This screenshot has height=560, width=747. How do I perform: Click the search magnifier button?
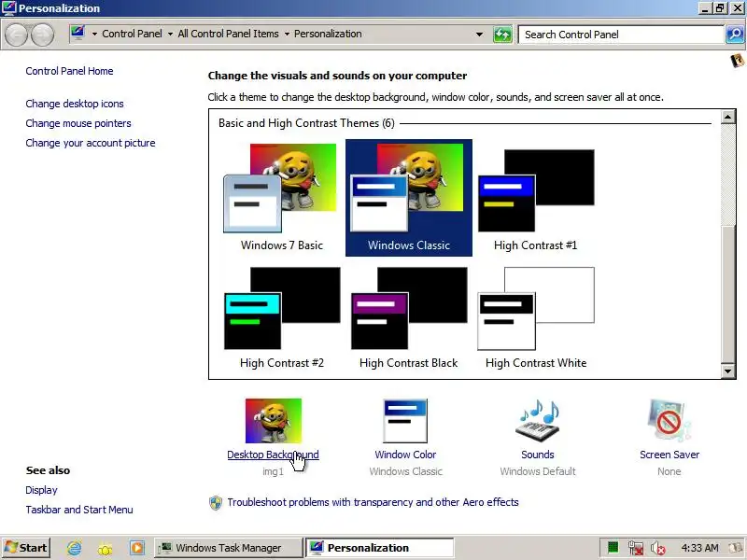735,35
